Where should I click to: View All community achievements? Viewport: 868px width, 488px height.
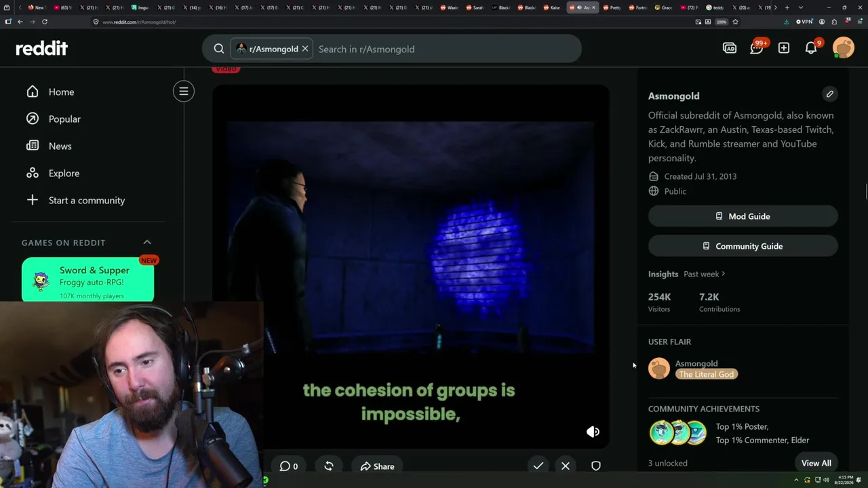816,463
